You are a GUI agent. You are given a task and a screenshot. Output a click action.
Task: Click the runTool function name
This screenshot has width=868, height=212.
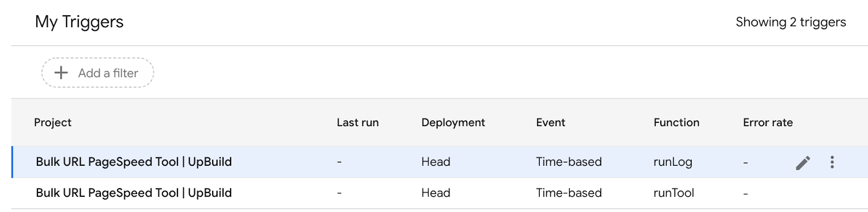(674, 193)
